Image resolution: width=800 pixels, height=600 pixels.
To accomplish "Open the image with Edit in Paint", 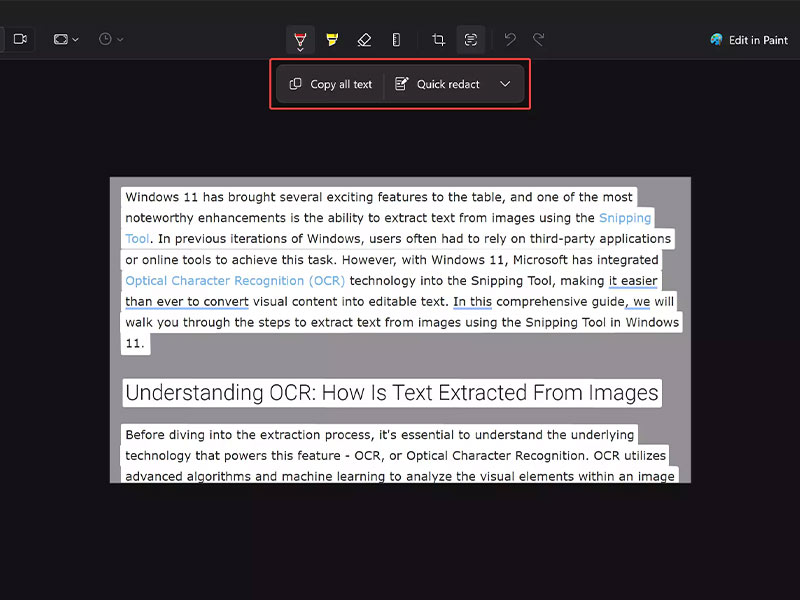I will pos(748,40).
